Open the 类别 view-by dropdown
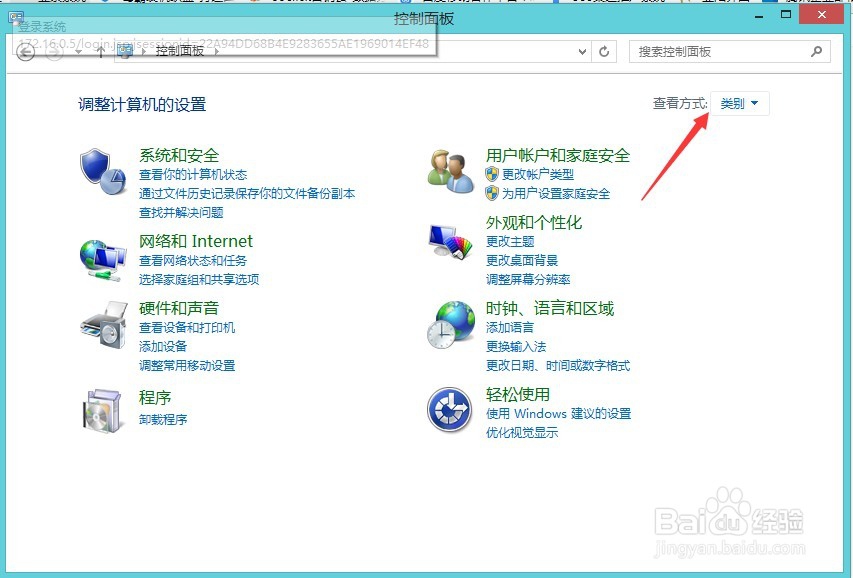 pos(739,103)
